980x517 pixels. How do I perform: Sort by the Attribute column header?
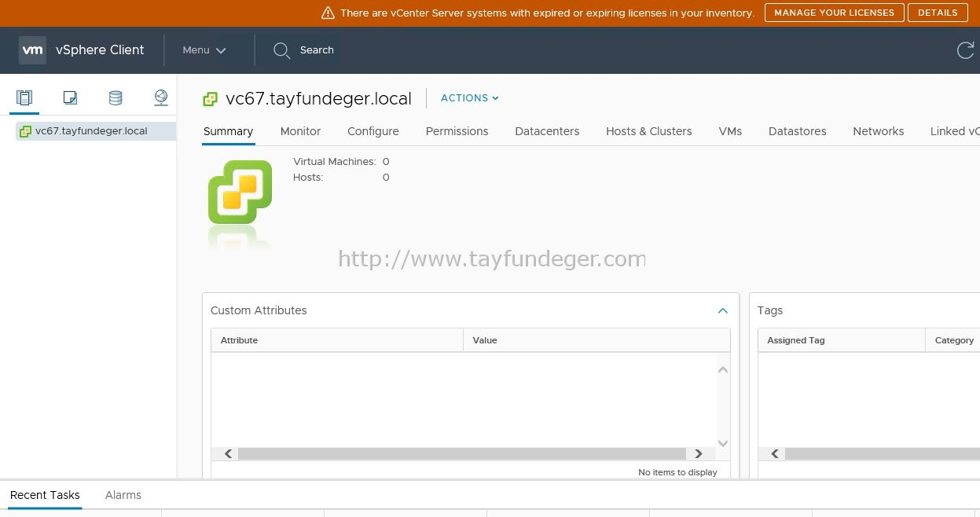(337, 340)
